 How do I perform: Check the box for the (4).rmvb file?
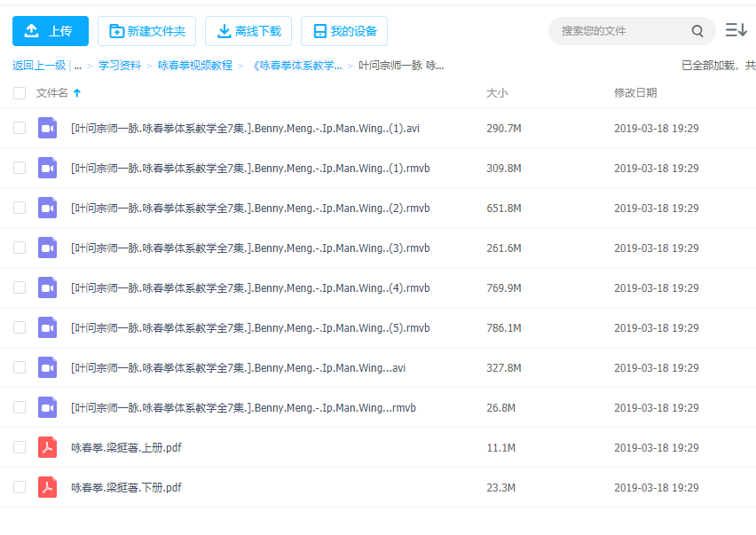click(20, 287)
